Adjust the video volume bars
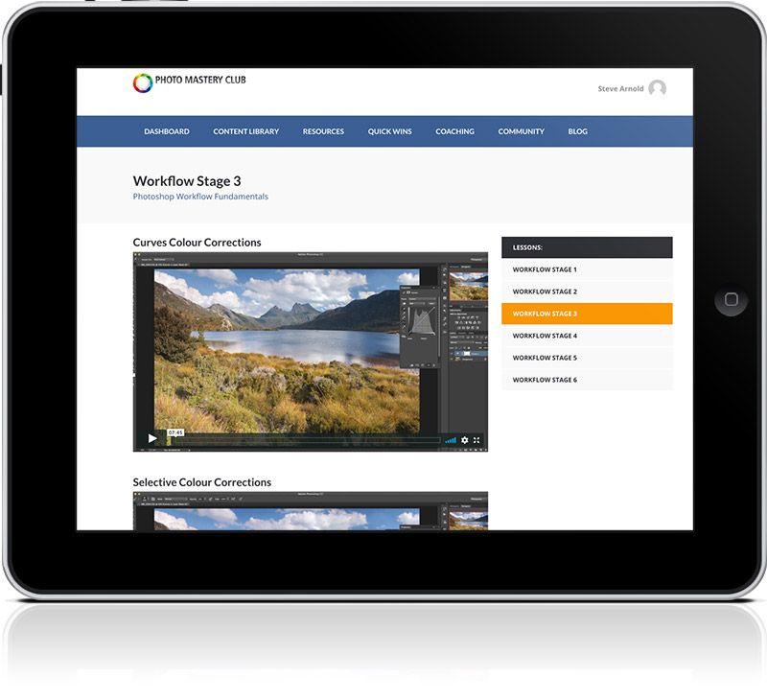Screen dimensions: 767x700 coord(450,440)
